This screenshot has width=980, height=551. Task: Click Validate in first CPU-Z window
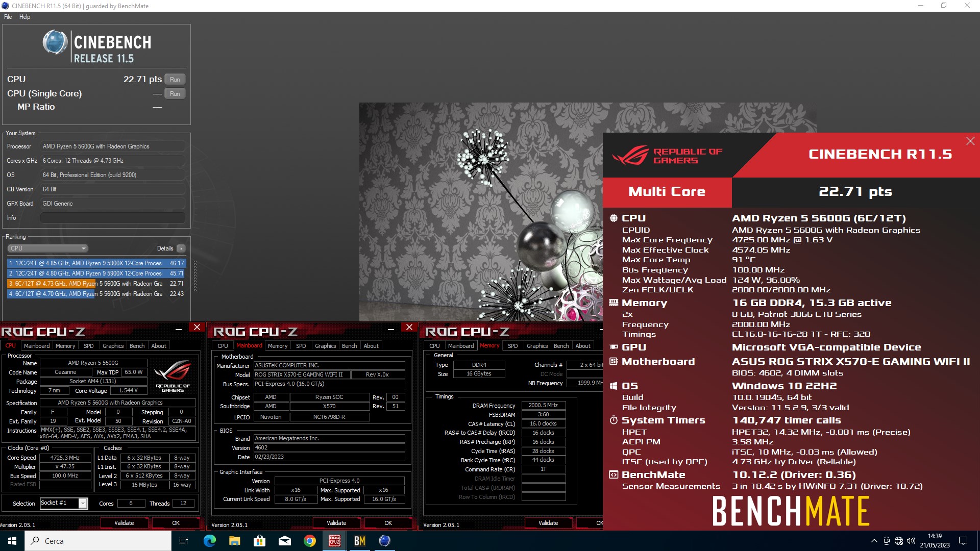click(x=124, y=523)
